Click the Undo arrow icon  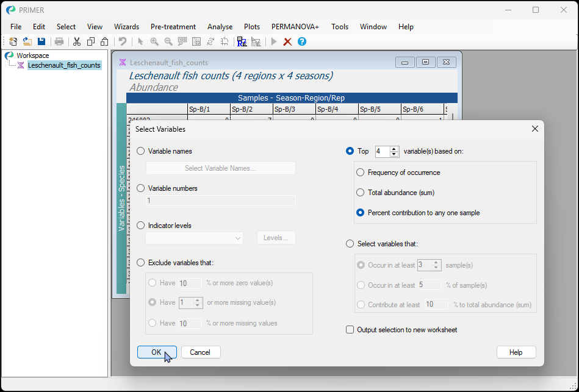[123, 41]
